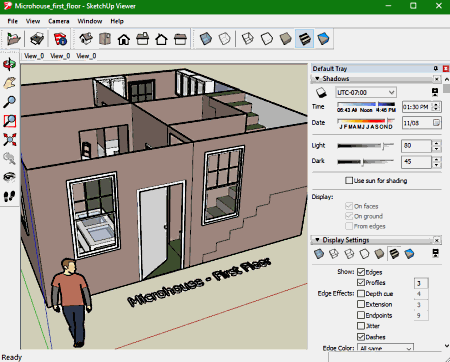Close the Display Settings panel with its X
Screen dimensions: 450x362
pos(437,240)
